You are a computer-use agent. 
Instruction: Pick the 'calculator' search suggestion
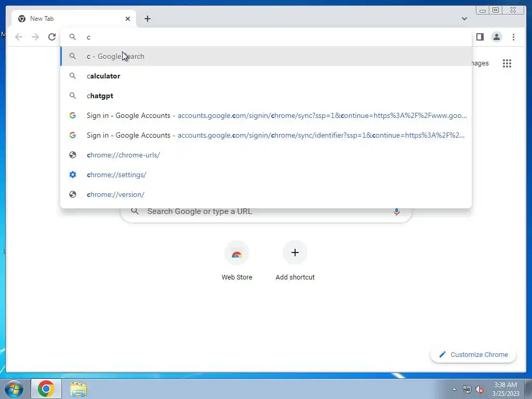pos(266,76)
